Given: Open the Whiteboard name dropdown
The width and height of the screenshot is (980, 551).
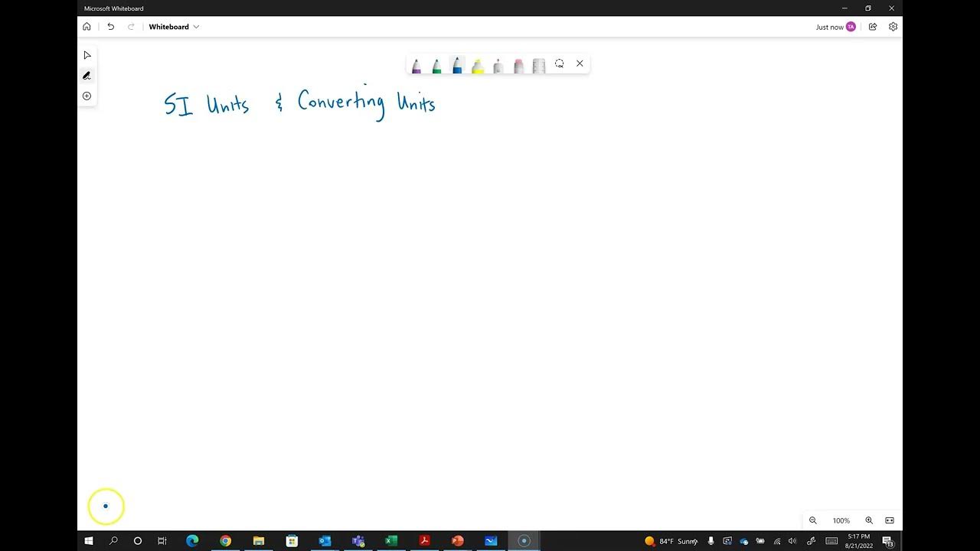Looking at the screenshot, I should (x=174, y=27).
